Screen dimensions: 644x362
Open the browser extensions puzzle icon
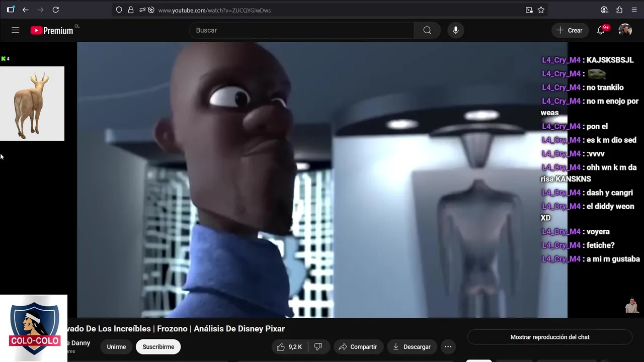[619, 10]
